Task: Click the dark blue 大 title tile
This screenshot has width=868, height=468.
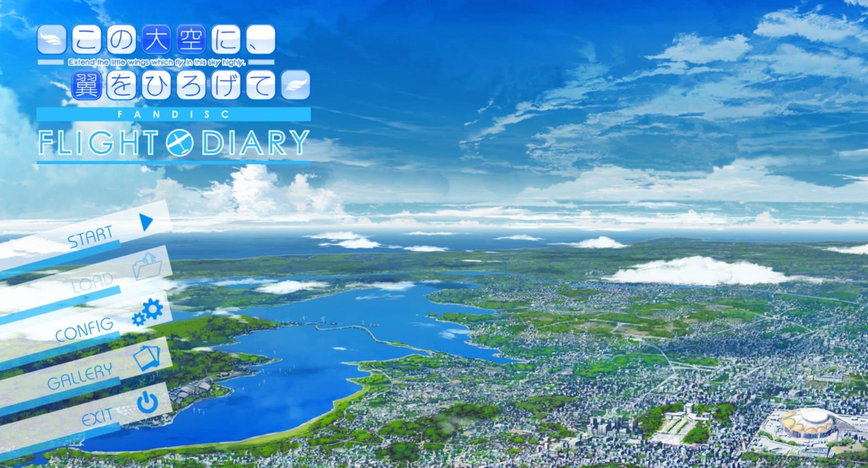Action: pyautogui.click(x=156, y=40)
